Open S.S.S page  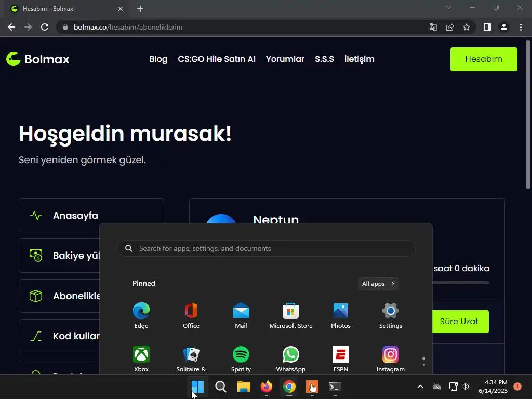point(324,59)
